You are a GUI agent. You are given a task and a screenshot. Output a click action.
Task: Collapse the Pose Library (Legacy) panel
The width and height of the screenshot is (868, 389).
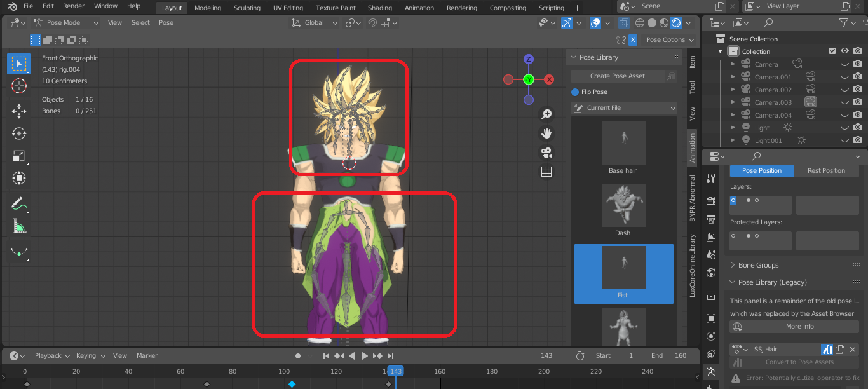point(732,282)
